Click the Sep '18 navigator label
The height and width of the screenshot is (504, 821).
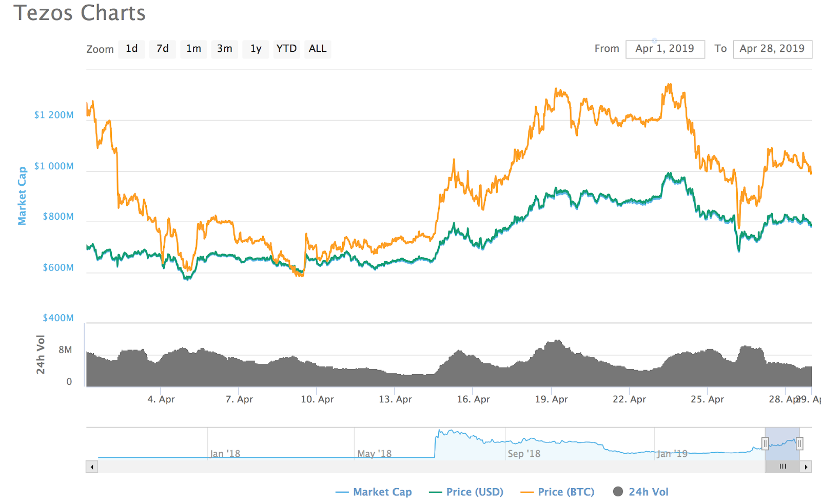pyautogui.click(x=524, y=454)
